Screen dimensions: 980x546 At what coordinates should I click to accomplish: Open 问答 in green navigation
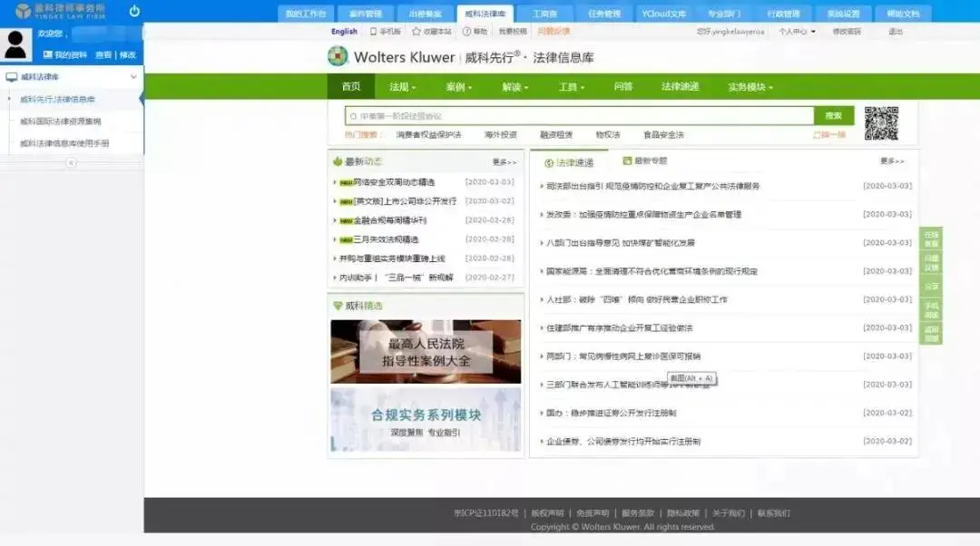623,87
